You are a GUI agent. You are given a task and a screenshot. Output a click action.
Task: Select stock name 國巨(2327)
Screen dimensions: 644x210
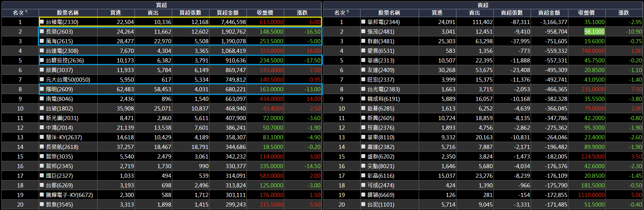[x=59, y=176]
